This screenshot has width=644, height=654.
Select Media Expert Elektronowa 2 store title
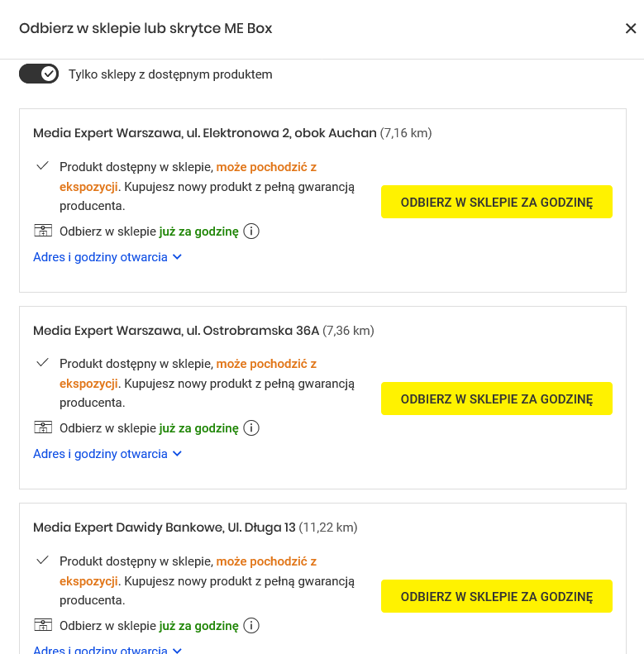(x=205, y=133)
